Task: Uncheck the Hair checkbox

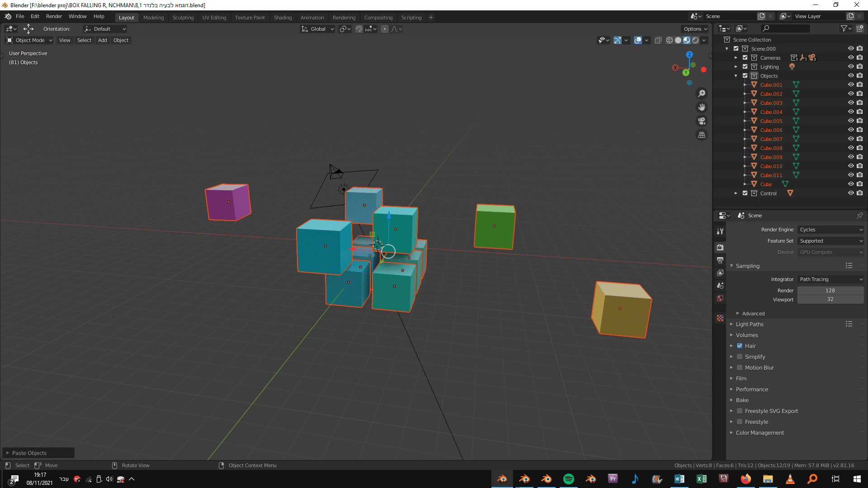Action: tap(740, 346)
